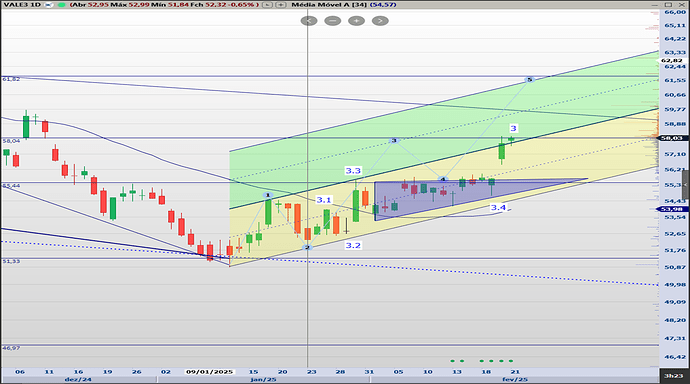This screenshot has height=384, width=690.
Task: Select the 3.2 wave annotation label
Action: 353,245
